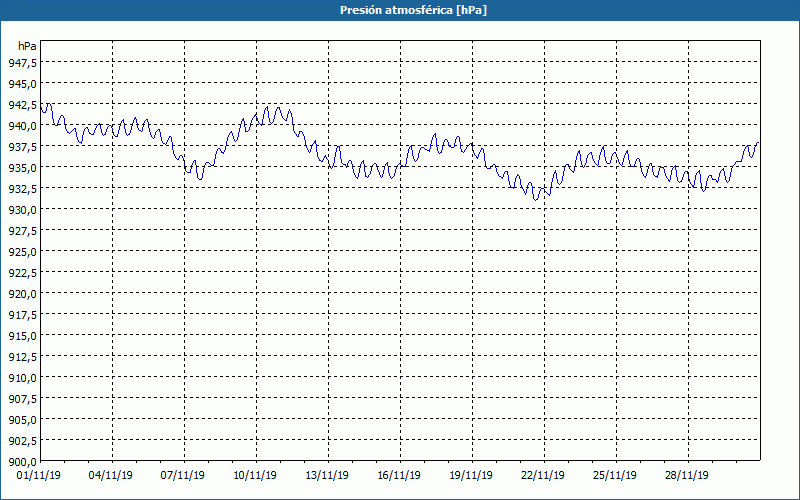
Task: Click the 01/11/19 date label
Action: coord(39,476)
